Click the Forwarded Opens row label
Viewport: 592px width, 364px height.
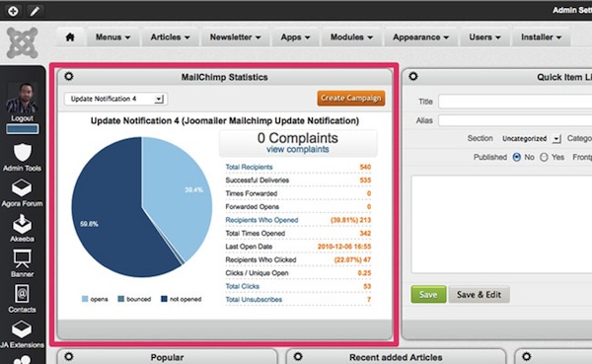pos(253,206)
